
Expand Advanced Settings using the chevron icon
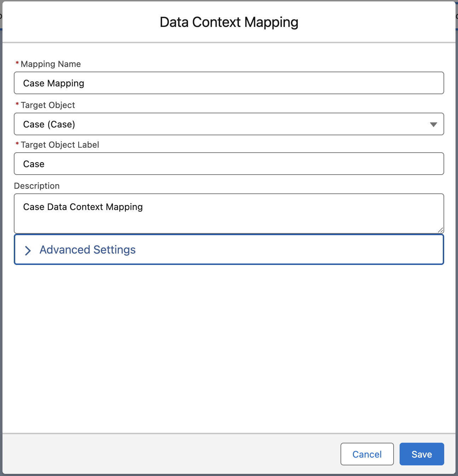pos(28,250)
